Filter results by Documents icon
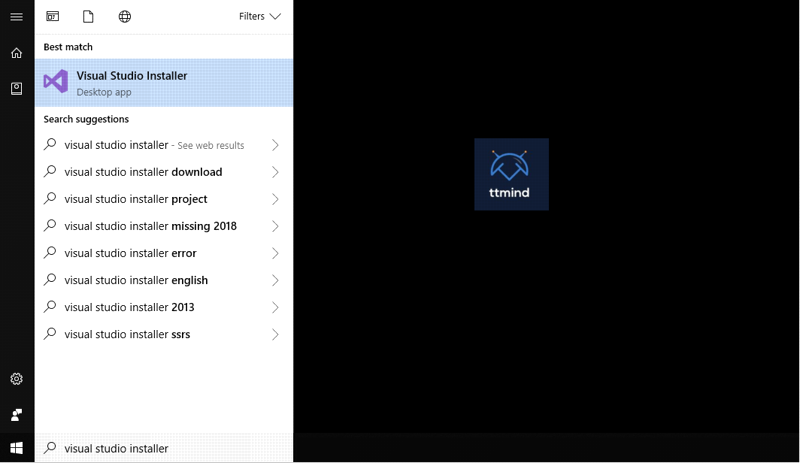The width and height of the screenshot is (800, 463). [88, 16]
